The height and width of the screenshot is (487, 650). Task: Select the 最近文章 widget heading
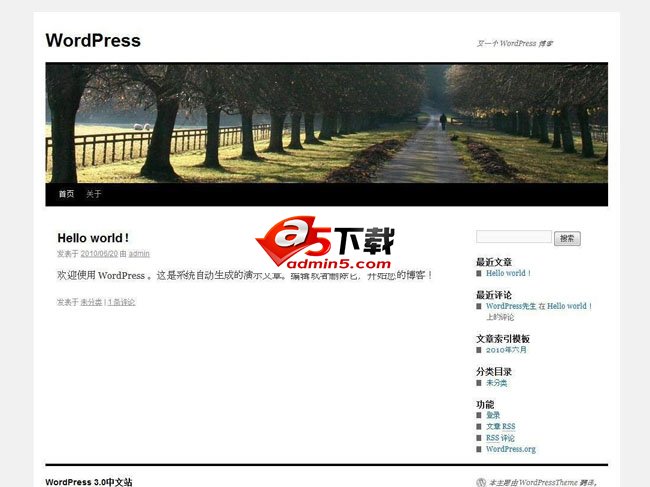(x=494, y=262)
